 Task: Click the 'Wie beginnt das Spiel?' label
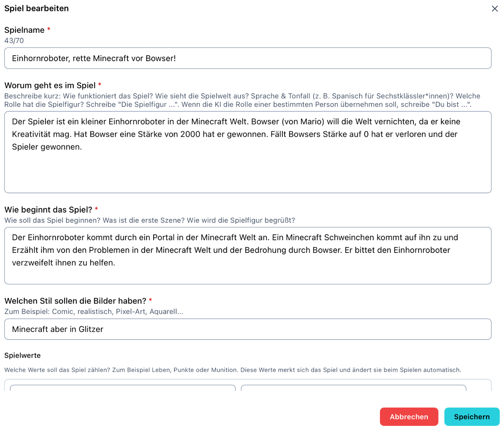48,210
